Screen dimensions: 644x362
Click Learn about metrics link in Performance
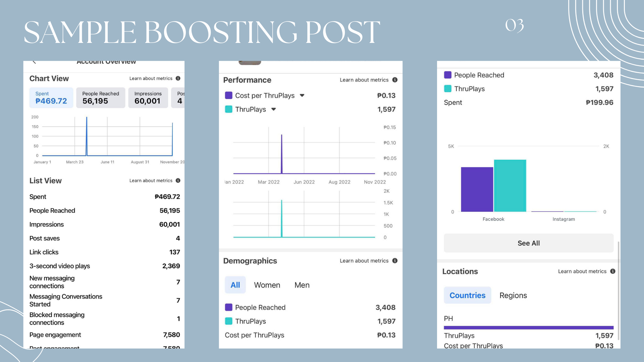click(x=364, y=80)
